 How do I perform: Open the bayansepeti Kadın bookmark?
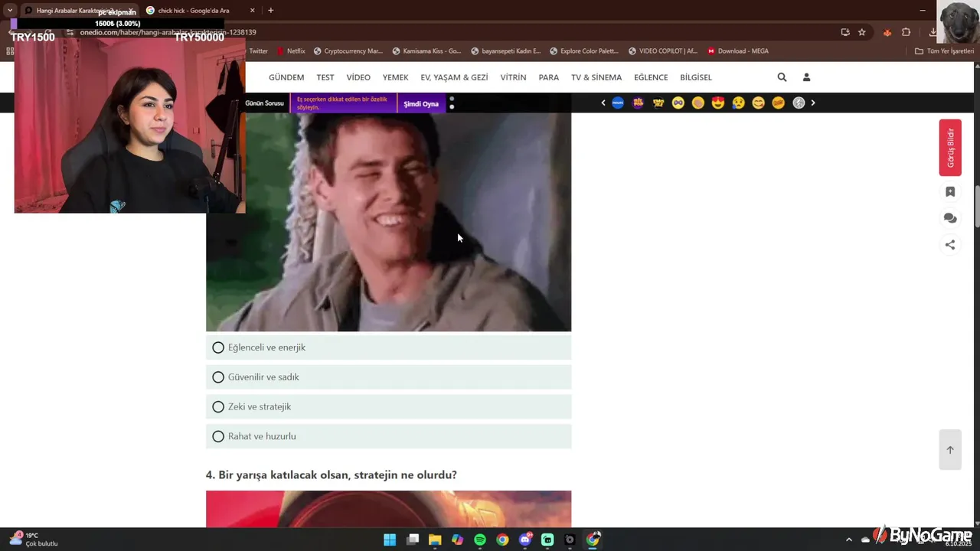coord(505,51)
